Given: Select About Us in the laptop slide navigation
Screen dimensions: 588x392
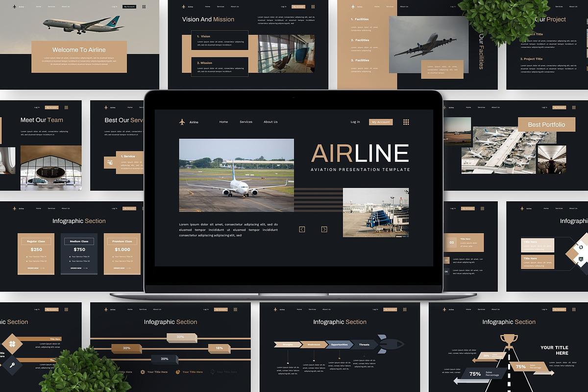Looking at the screenshot, I should [270, 122].
